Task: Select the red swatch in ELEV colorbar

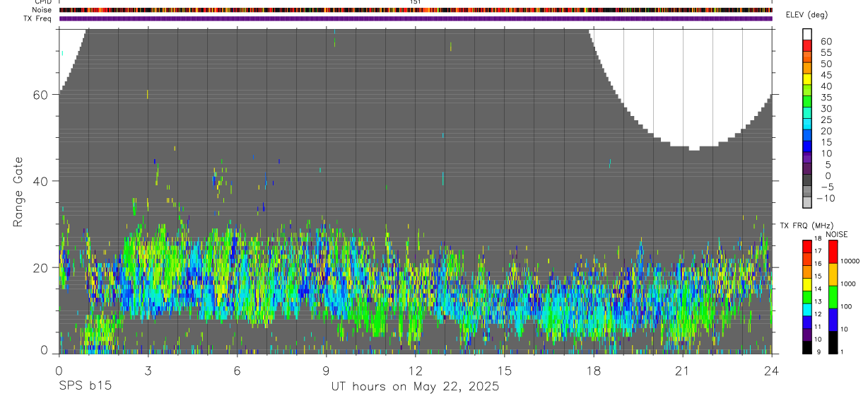Action: pos(807,46)
